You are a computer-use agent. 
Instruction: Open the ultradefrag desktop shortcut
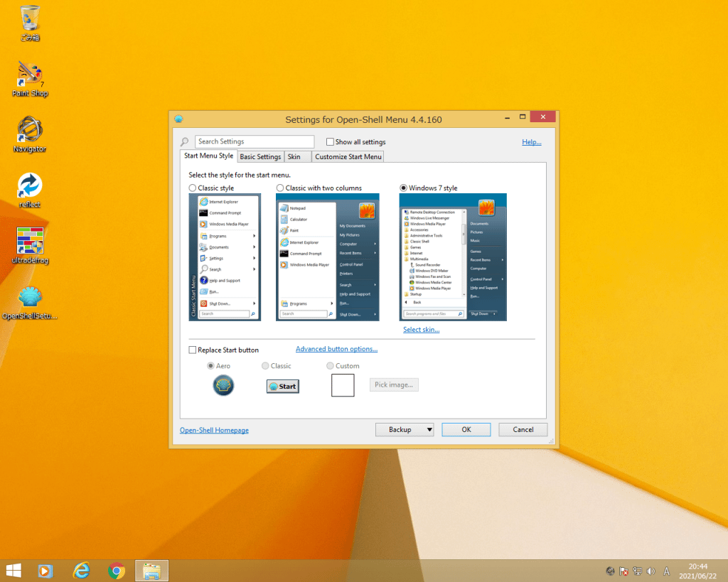pyautogui.click(x=30, y=246)
